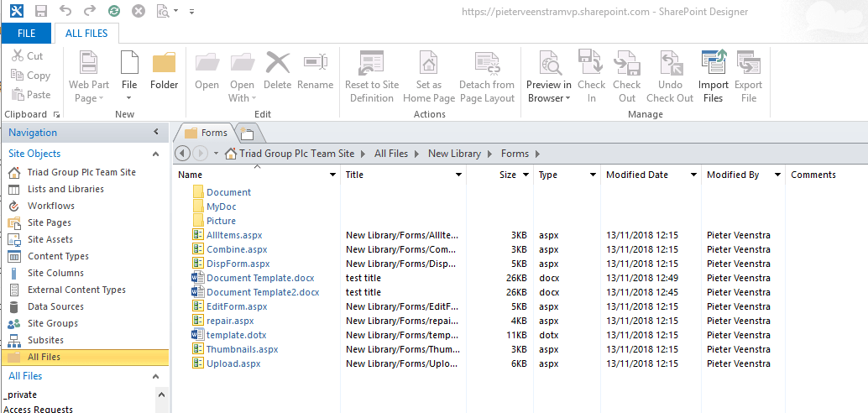Open the Modified Date column dropdown
The width and height of the screenshot is (868, 413).
click(x=693, y=175)
